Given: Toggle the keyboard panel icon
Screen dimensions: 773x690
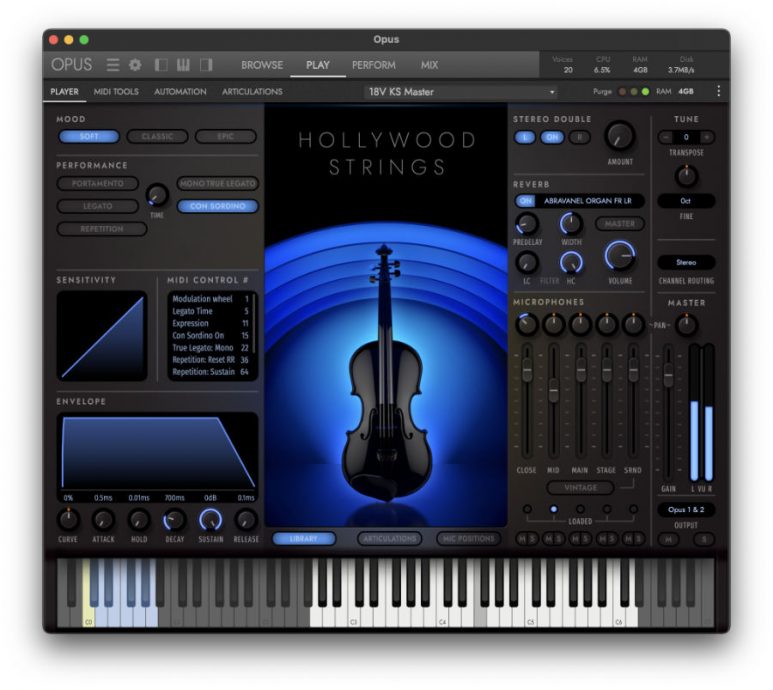Looking at the screenshot, I should pyautogui.click(x=183, y=65).
